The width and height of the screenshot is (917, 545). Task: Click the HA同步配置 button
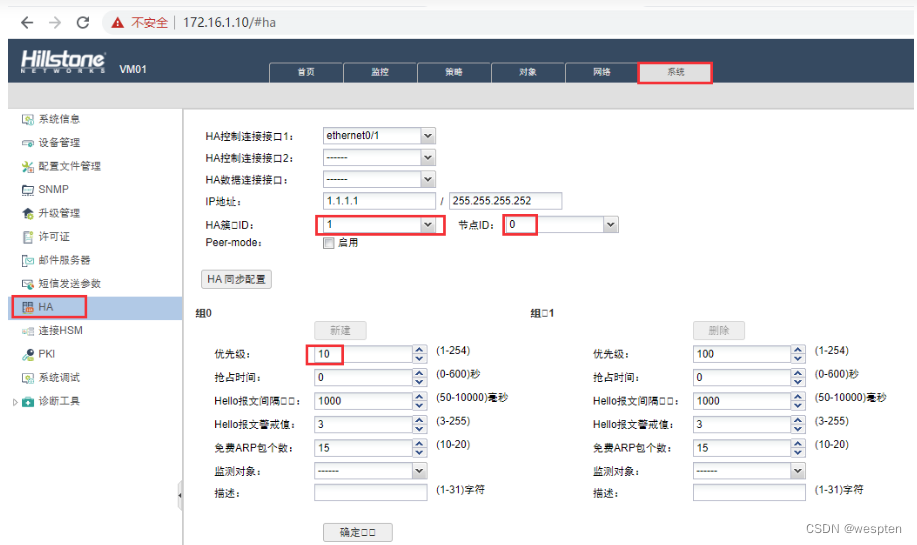237,279
